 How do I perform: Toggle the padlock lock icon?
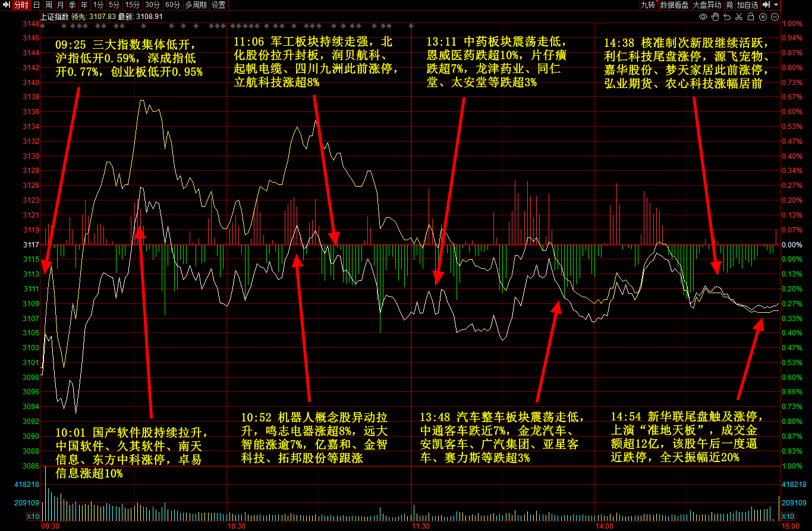point(751,17)
